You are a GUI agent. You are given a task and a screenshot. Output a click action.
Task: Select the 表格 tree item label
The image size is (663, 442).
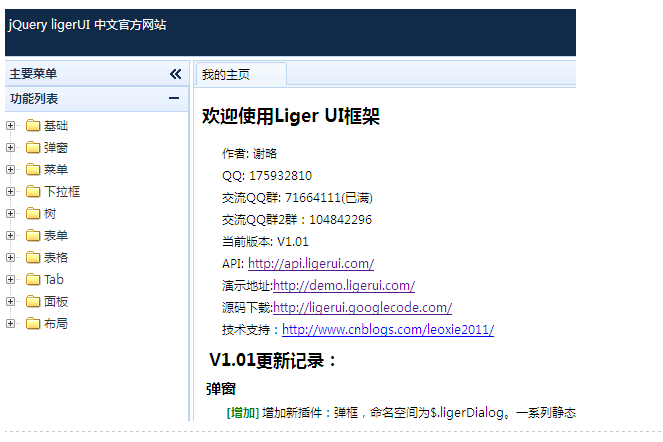pos(56,258)
